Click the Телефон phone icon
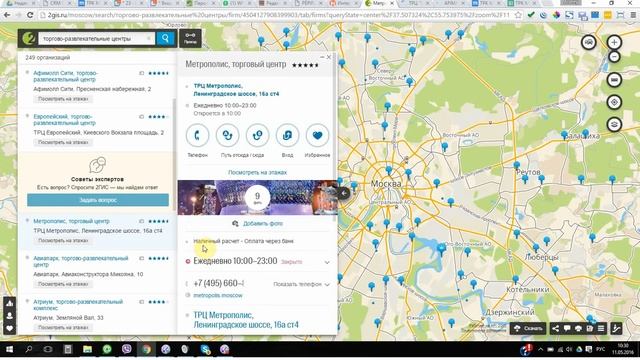Screen dimensions: 640x360 (x=197, y=135)
